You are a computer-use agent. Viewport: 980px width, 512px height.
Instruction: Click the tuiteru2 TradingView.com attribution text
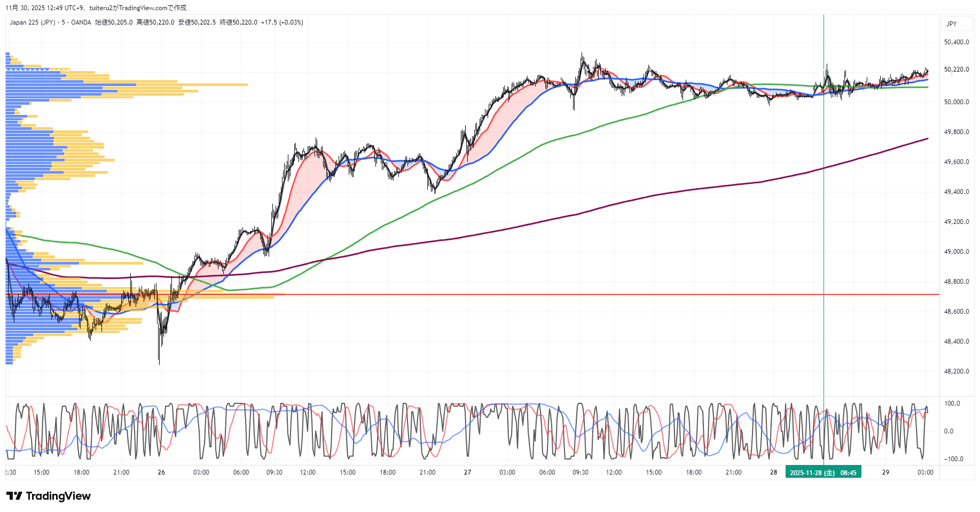point(138,8)
